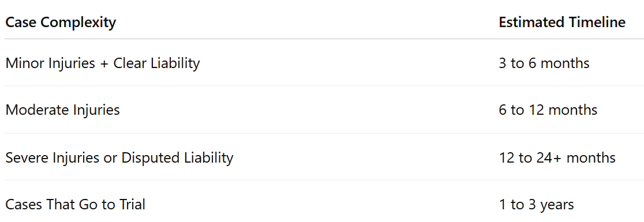This screenshot has height=222, width=644.
Task: Select the Moderate Injuries cell
Action: [62, 110]
